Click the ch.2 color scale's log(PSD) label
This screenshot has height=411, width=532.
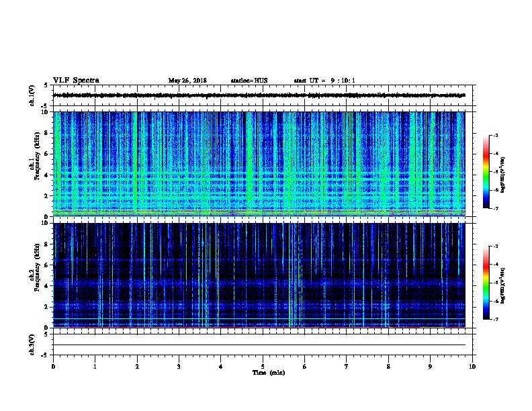click(x=503, y=285)
